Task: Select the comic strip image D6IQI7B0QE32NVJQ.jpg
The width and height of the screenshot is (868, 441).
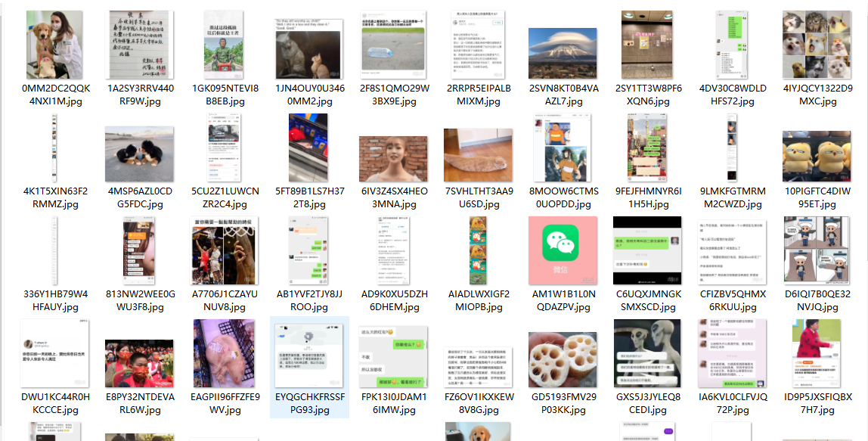Action: coord(817,250)
